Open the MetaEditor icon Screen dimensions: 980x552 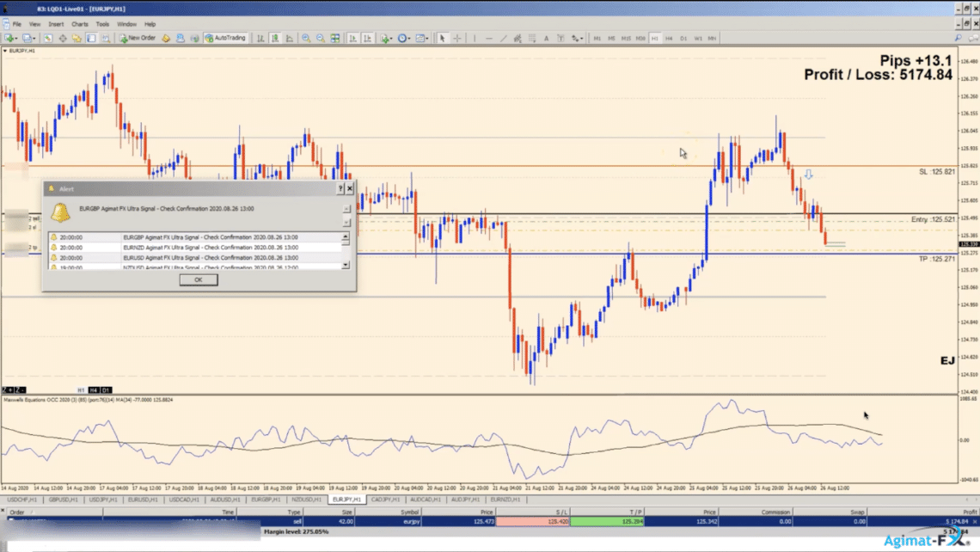point(166,38)
